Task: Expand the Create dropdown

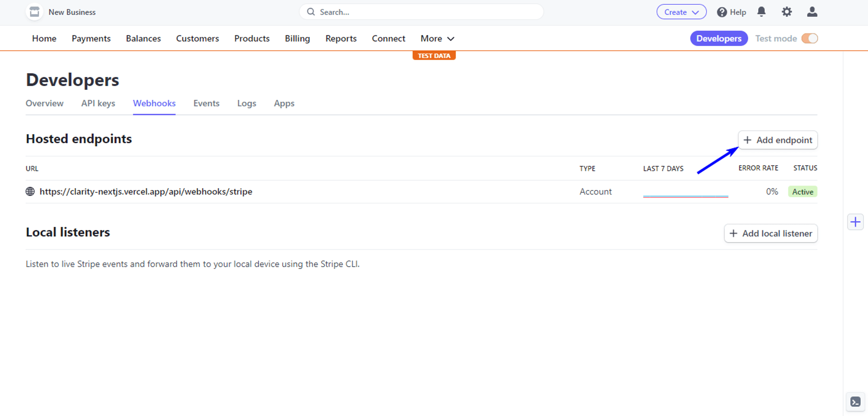Action: point(681,12)
